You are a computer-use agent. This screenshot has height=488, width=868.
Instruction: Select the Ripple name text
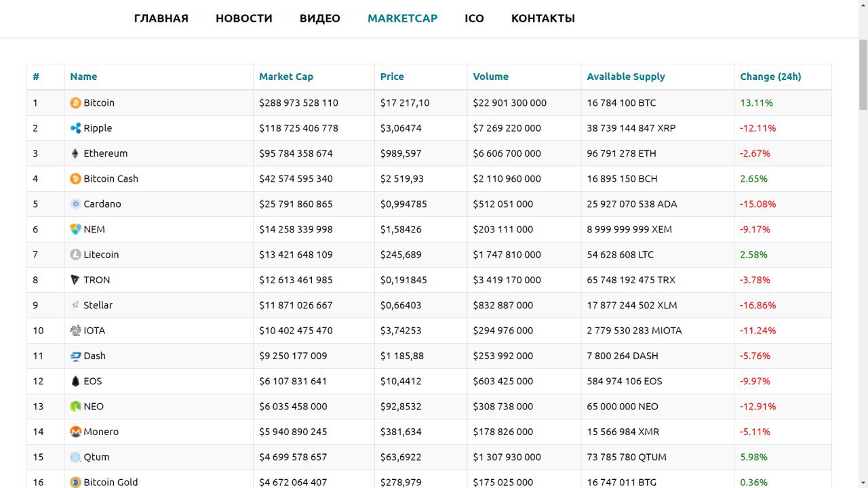(98, 128)
